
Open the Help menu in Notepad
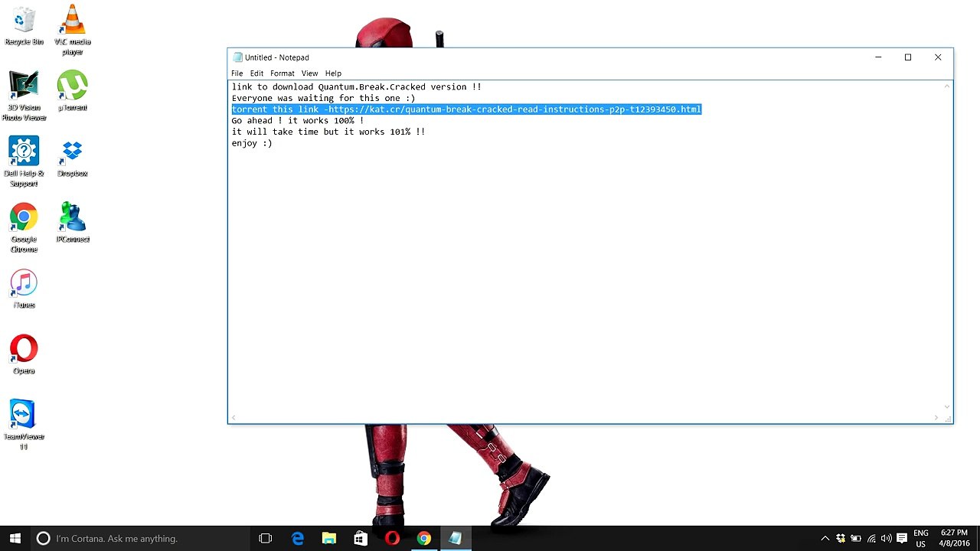click(x=333, y=73)
